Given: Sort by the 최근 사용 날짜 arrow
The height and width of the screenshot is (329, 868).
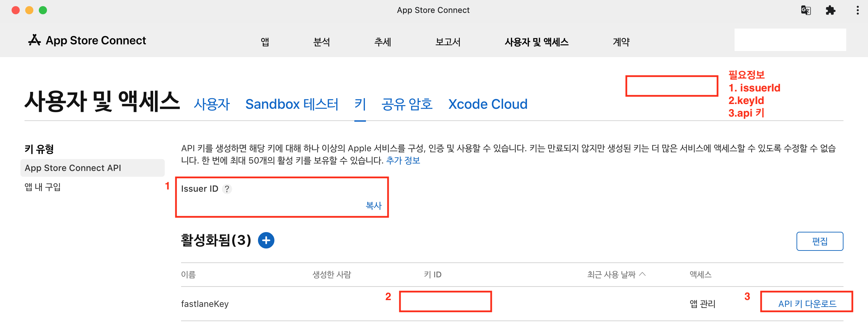Looking at the screenshot, I should pyautogui.click(x=642, y=274).
